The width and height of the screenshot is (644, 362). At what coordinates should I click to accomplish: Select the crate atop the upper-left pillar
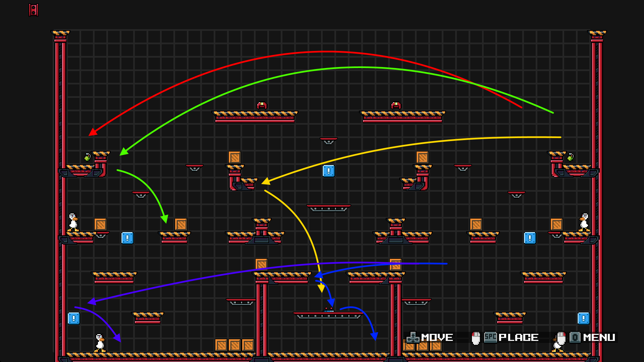pos(234,157)
